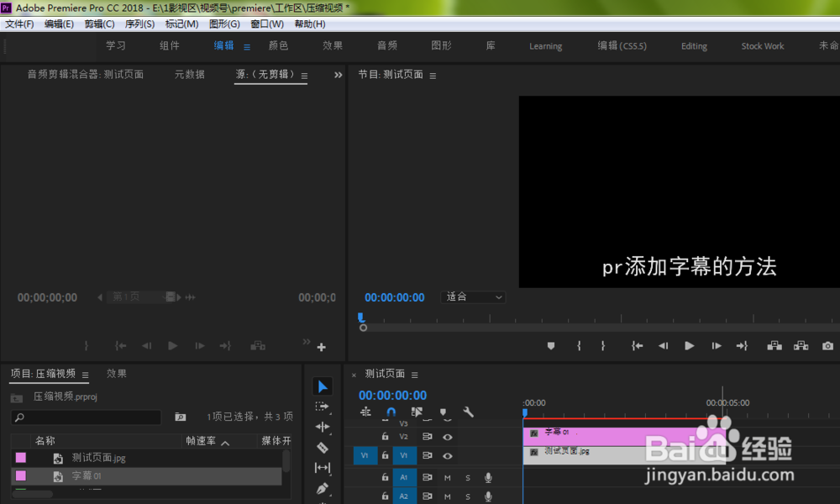Close the 测试页面 timeline tab
Screen dimensions: 840x504
354,375
